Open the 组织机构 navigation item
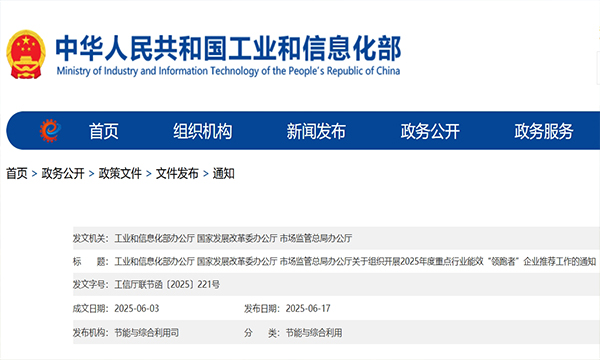The height and width of the screenshot is (360, 600). 202,131
